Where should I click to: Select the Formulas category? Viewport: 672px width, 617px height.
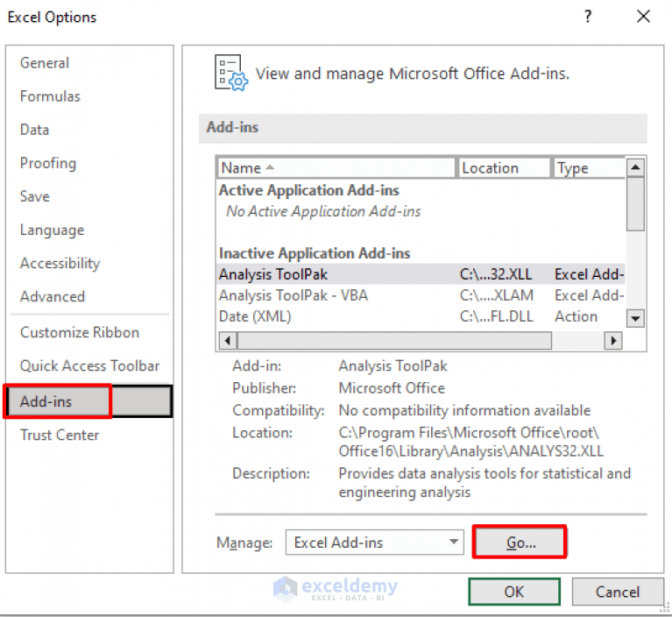tap(50, 96)
